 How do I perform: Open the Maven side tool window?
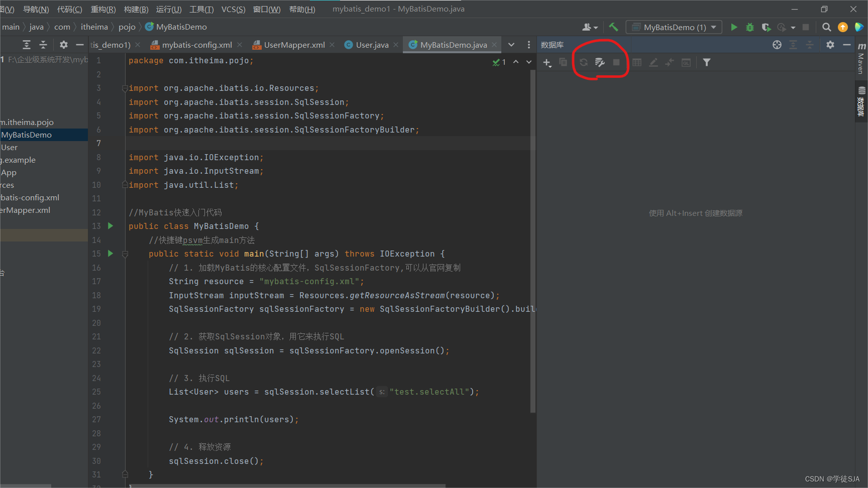pyautogui.click(x=861, y=58)
